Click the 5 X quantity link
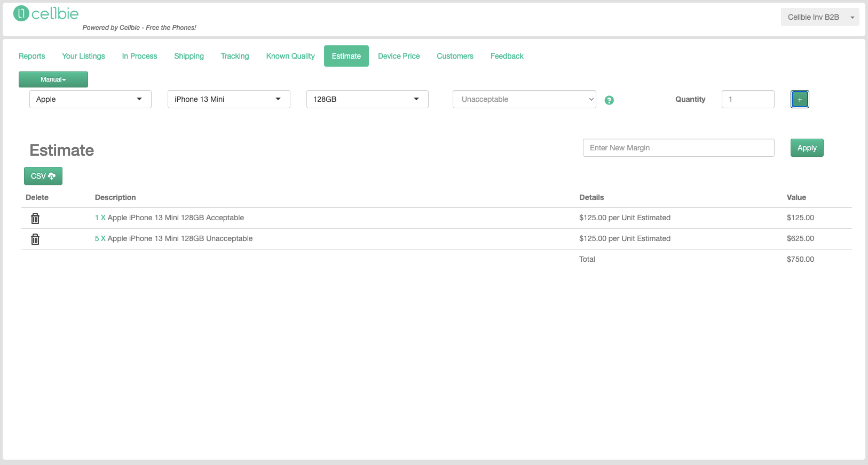Viewport: 868px width, 465px height. pos(100,238)
